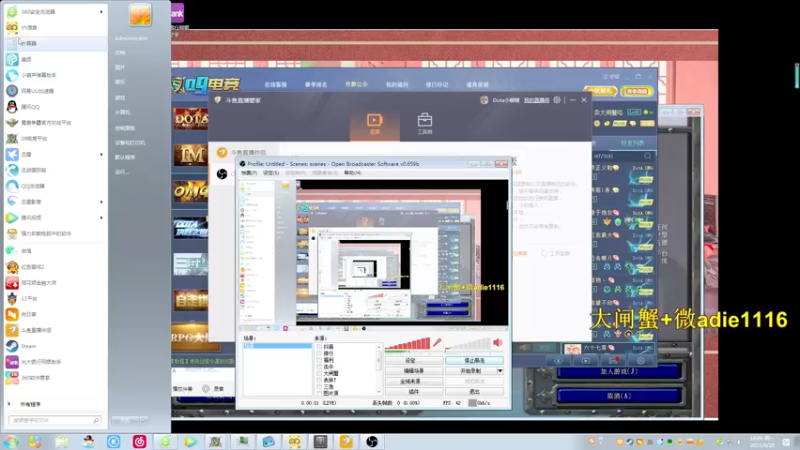Launch 红色警戒2 from the Start menu

tap(55, 266)
